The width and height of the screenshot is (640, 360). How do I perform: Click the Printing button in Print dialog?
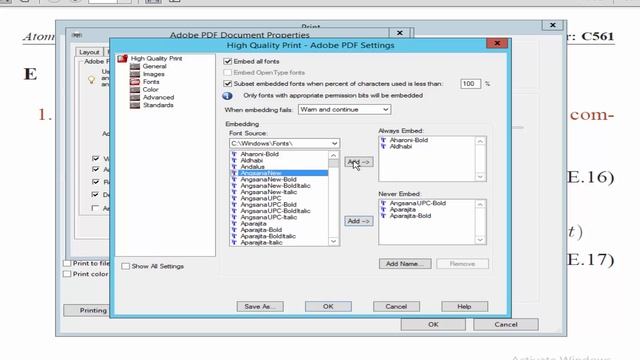click(x=87, y=310)
